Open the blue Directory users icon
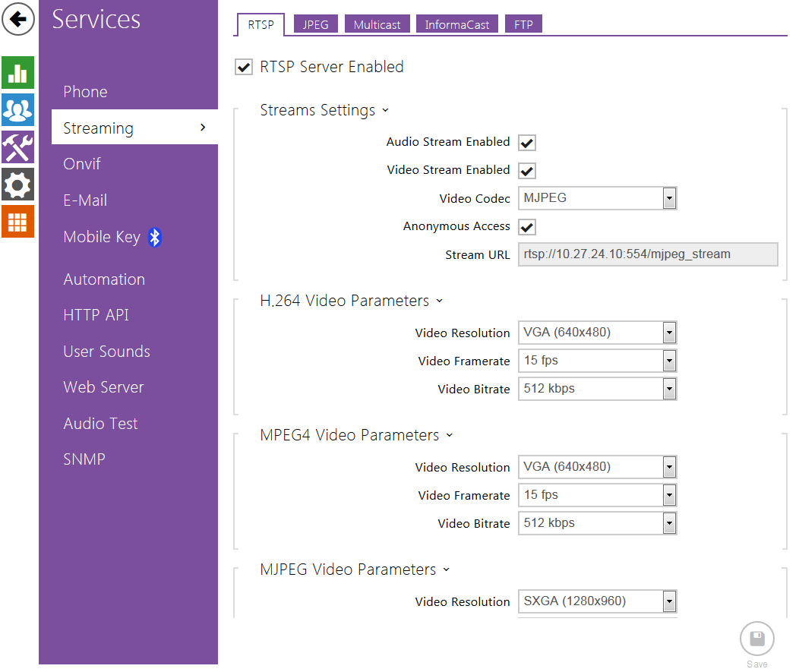This screenshot has height=672, width=799. coord(17,109)
